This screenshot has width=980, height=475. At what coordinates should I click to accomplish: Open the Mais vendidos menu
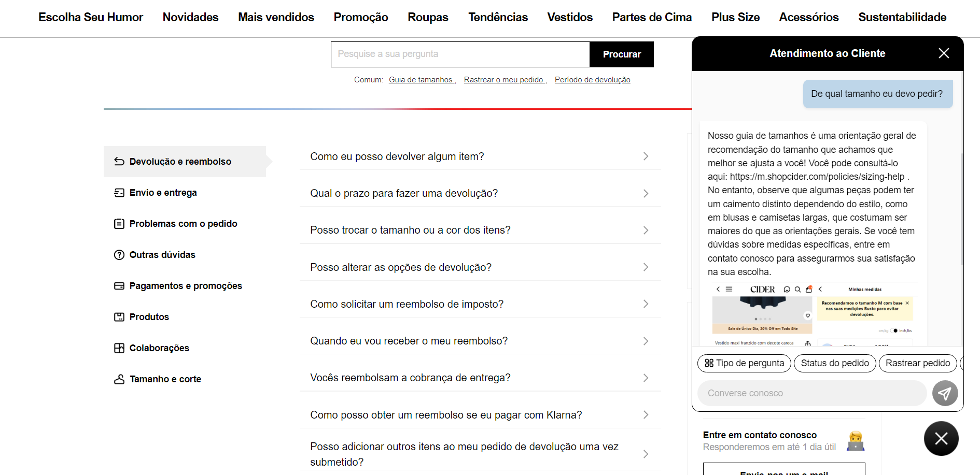pyautogui.click(x=276, y=17)
